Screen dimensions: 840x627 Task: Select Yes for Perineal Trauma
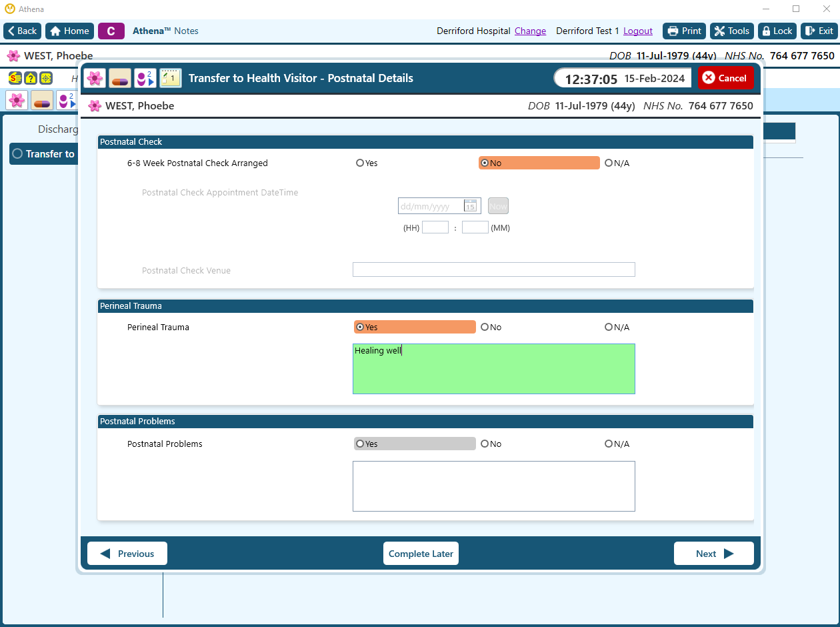pos(415,327)
